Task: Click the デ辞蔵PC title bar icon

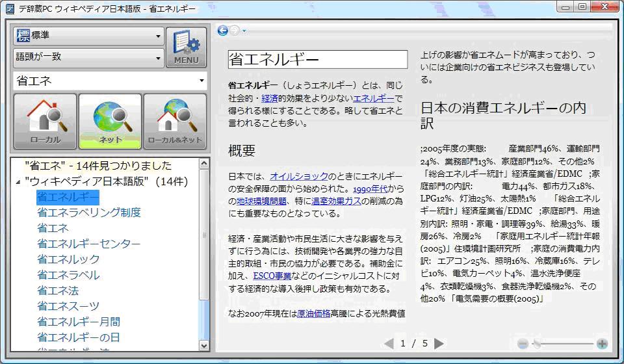Action: (10, 8)
